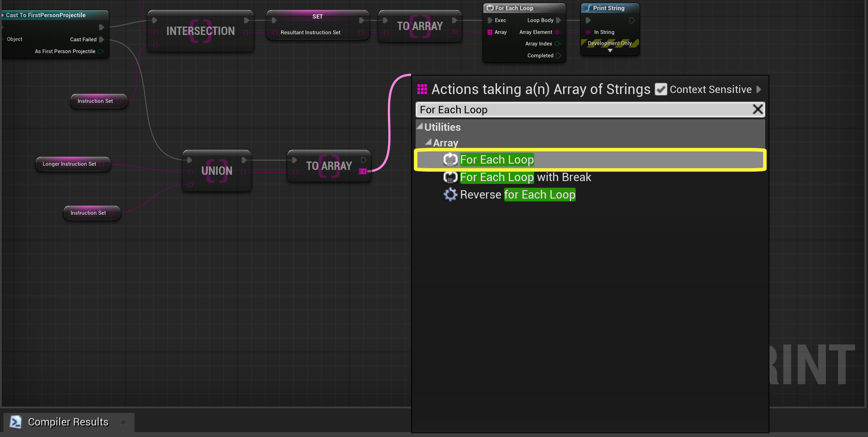Viewport: 868px width, 437px height.
Task: Open Context Sensitive options arrow
Action: point(758,89)
